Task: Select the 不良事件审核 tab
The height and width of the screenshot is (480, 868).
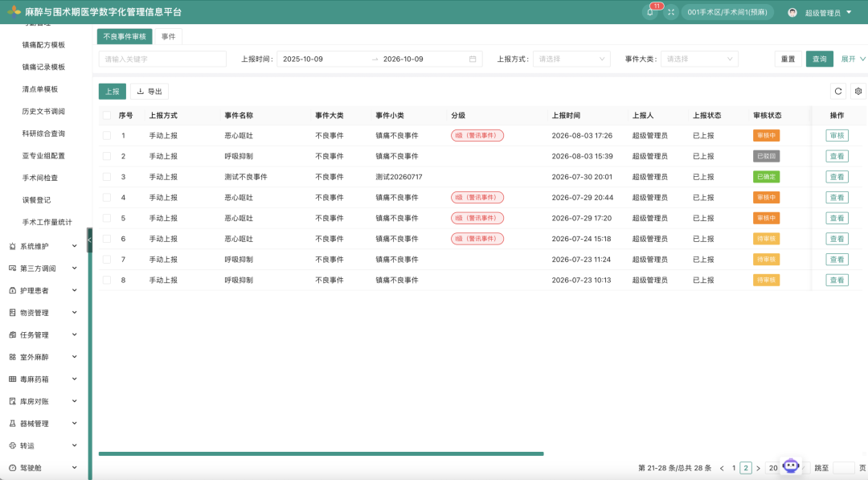Action: 125,36
